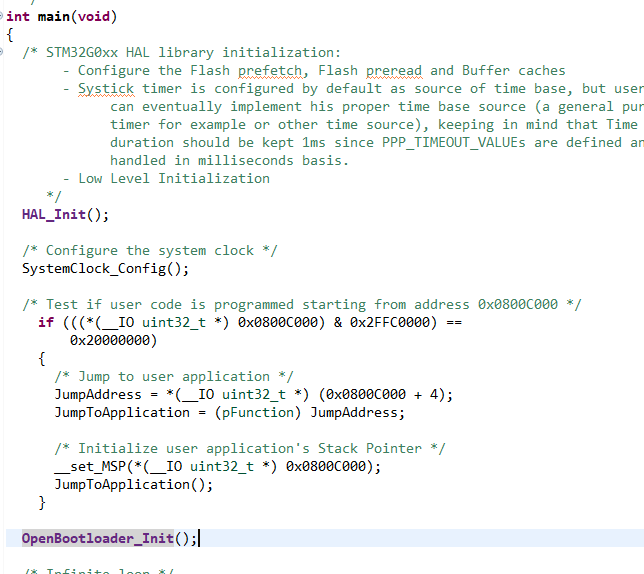Click the underlined word prefetch in comment

click(270, 71)
